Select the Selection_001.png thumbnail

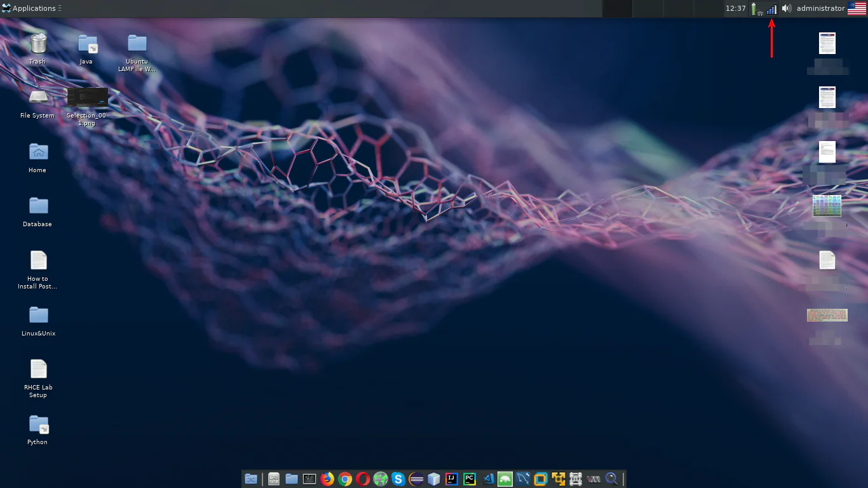coord(87,98)
